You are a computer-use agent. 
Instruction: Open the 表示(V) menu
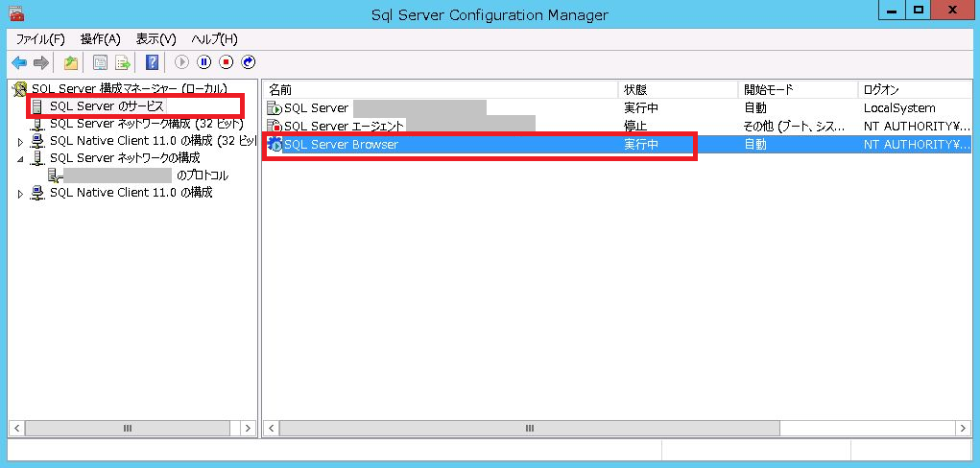coord(156,39)
